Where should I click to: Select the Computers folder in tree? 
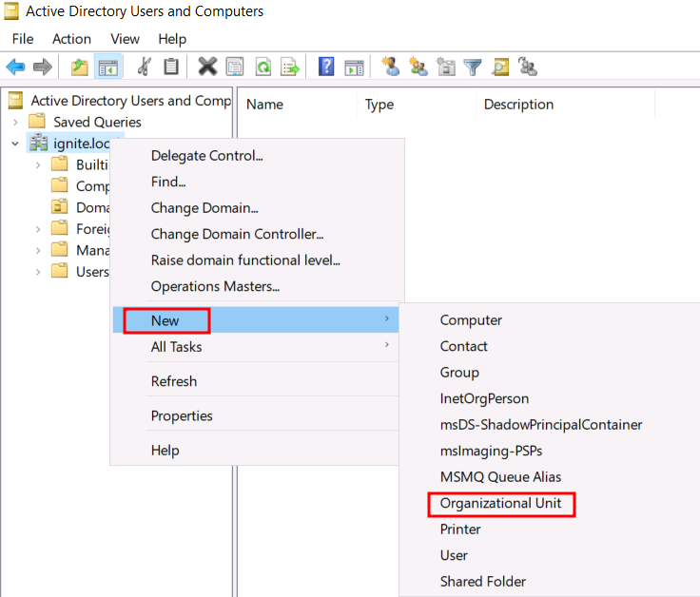93,186
